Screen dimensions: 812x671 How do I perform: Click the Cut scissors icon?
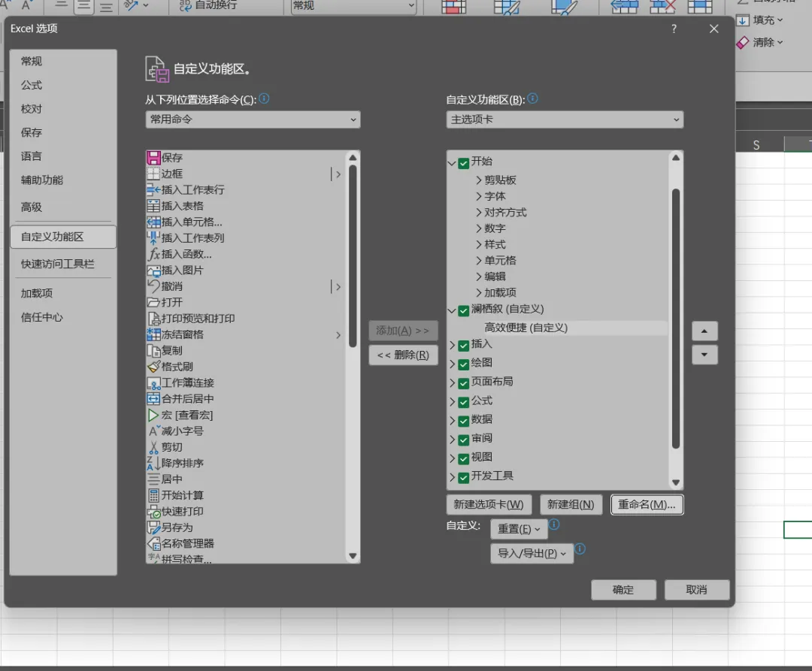154,446
